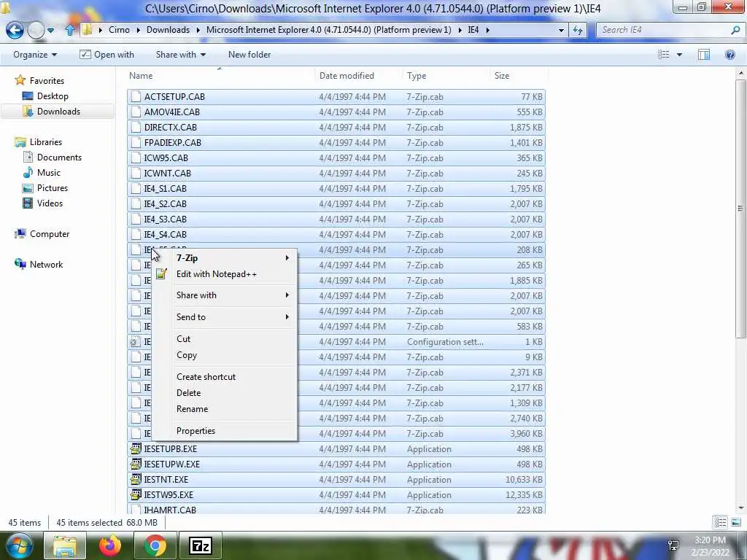The height and width of the screenshot is (560, 747).
Task: Choose Create shortcut from context menu
Action: tap(225, 377)
